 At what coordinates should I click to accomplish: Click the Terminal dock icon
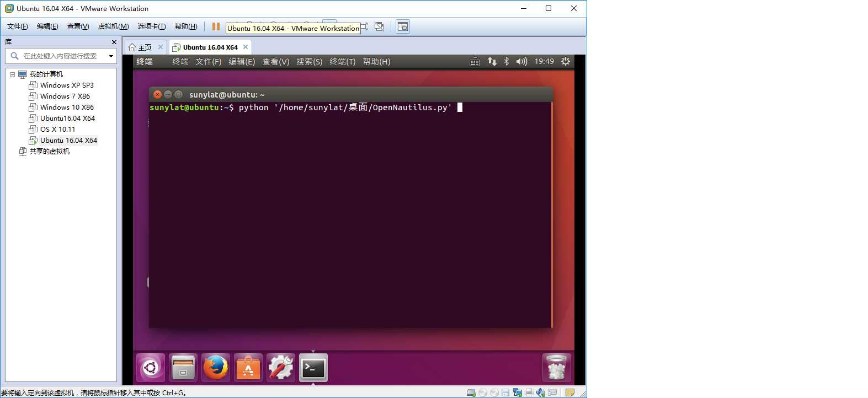(x=313, y=368)
